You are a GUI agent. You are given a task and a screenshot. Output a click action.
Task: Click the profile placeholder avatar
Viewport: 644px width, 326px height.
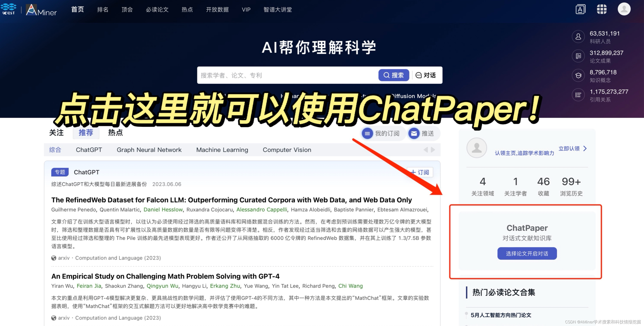(x=477, y=148)
